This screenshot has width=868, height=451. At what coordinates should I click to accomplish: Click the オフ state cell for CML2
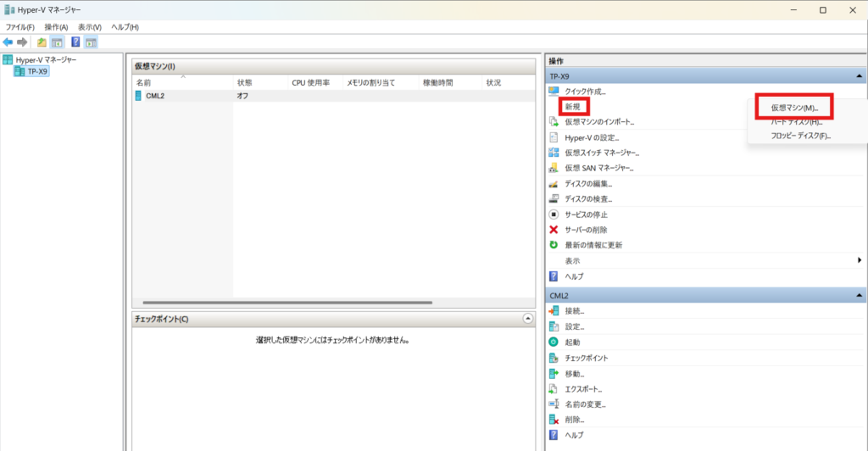click(242, 96)
